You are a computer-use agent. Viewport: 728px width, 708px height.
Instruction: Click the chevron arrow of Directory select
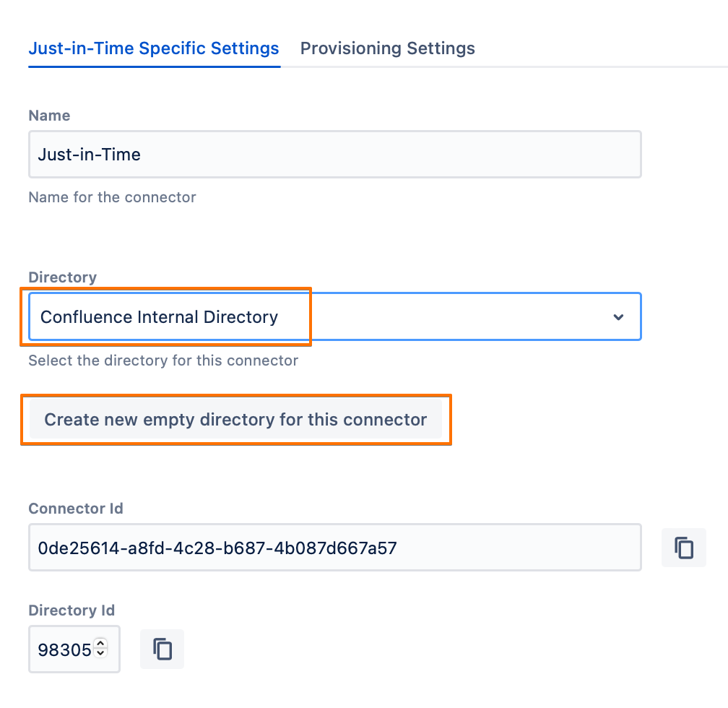tap(618, 317)
